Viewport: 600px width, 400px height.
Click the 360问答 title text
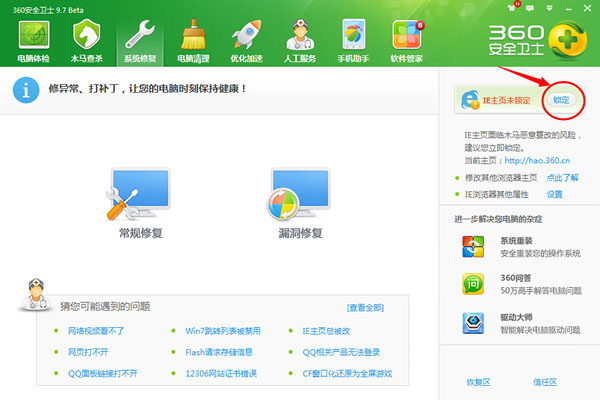(x=516, y=278)
